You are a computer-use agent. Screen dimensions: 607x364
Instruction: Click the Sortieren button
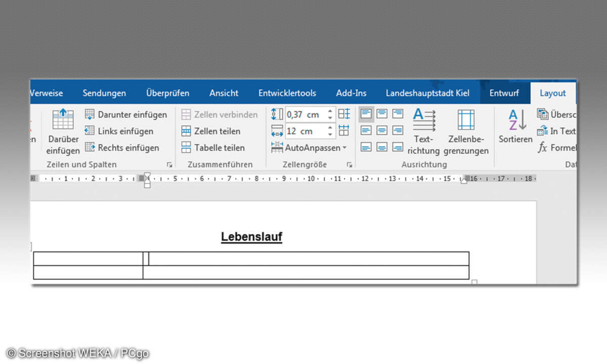coord(516,126)
